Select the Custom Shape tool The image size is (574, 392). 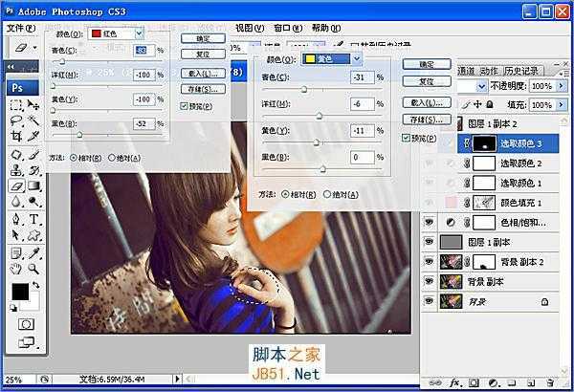tap(33, 235)
